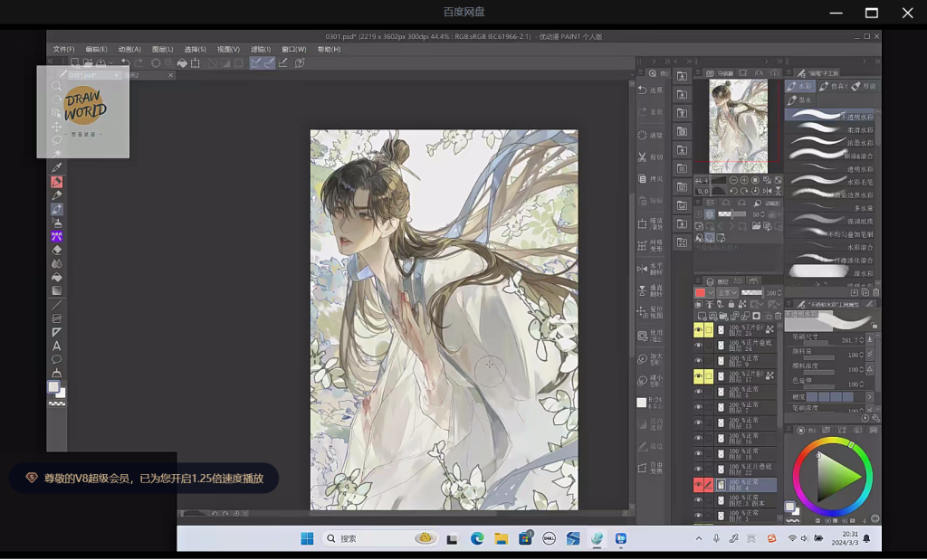Screen dimensions: 927x560
Task: Delete the selected sub tool via trash icon
Action: pos(875,292)
